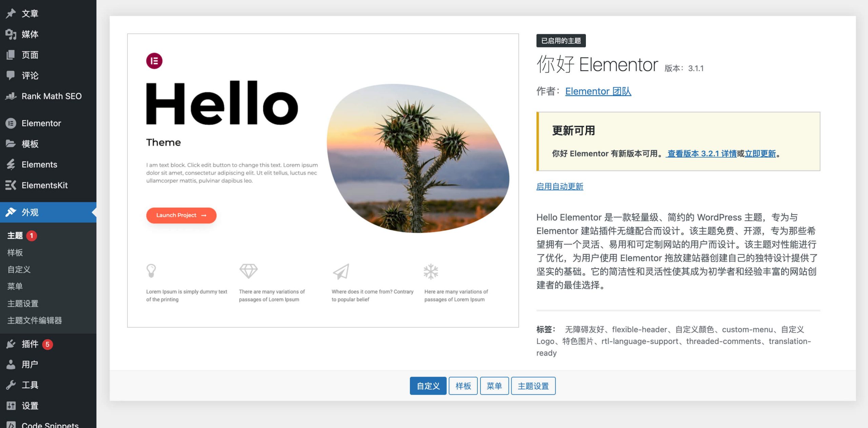Select the 自定义 submenu item in sidebar

(x=19, y=269)
